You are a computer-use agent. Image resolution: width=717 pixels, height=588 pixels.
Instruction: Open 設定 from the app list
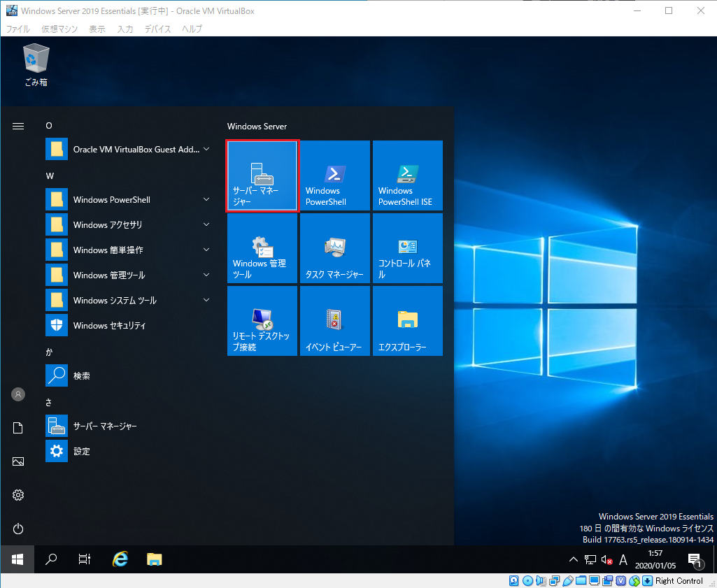127,451
